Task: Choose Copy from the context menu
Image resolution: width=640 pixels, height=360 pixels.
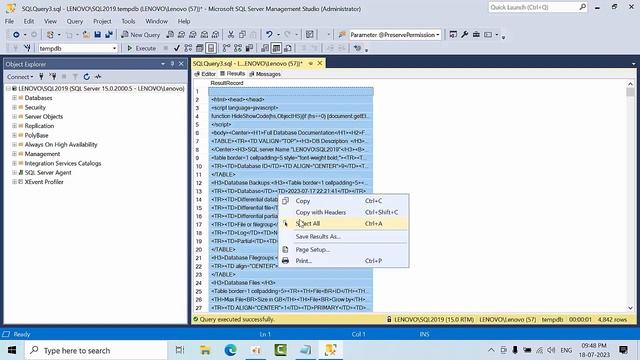Action: (343, 201)
